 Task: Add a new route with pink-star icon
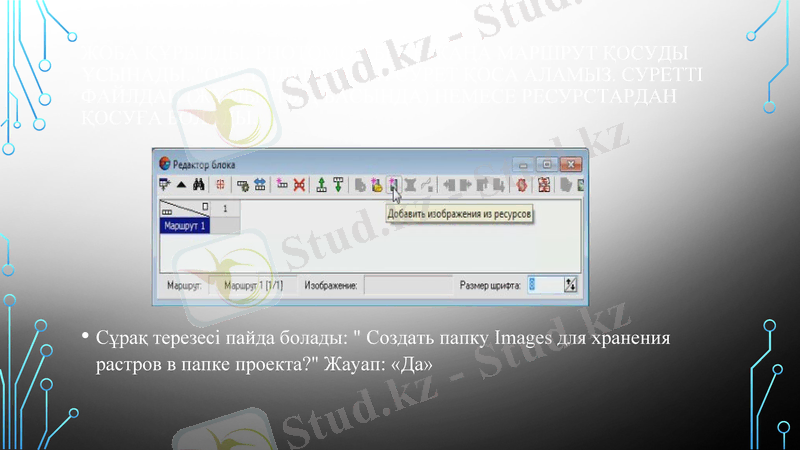click(x=282, y=184)
